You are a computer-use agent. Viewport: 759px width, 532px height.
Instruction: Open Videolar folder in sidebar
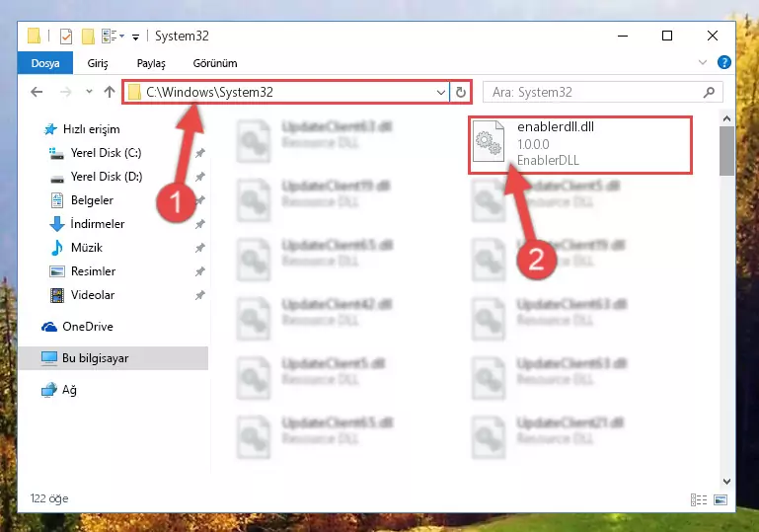pos(93,295)
